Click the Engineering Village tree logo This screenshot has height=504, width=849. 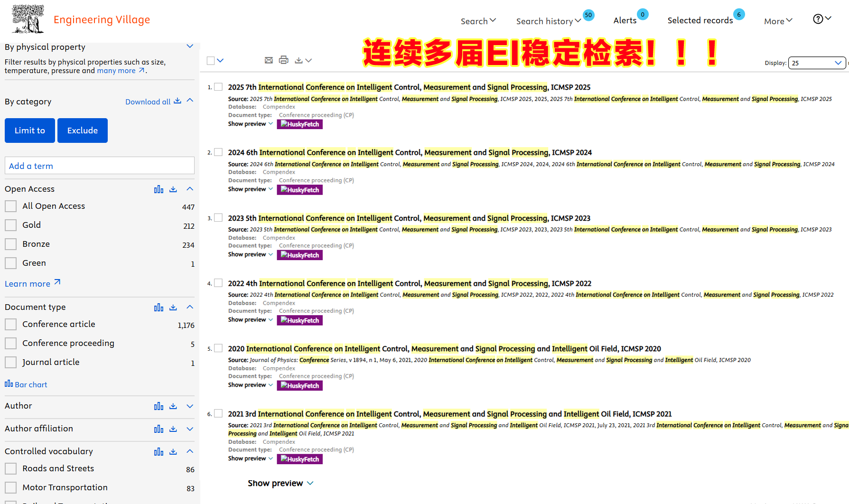28,19
